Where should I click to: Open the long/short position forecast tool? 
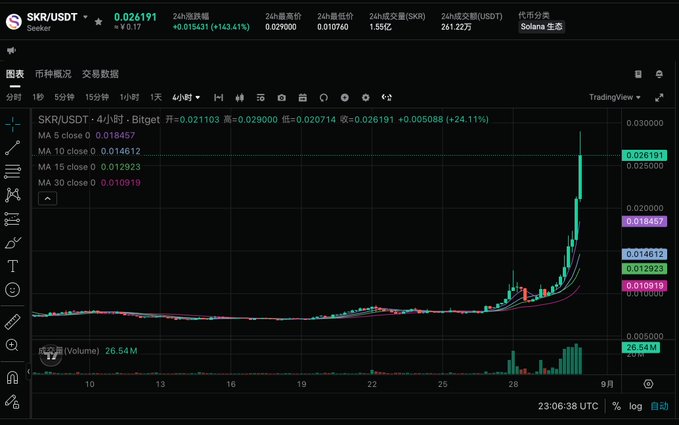13,219
